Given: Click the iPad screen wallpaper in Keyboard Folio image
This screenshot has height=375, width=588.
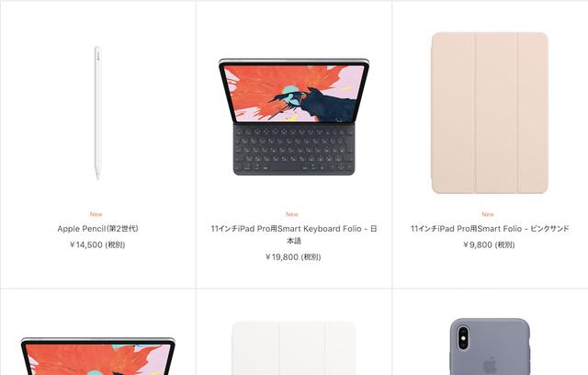Looking at the screenshot, I should 294,94.
